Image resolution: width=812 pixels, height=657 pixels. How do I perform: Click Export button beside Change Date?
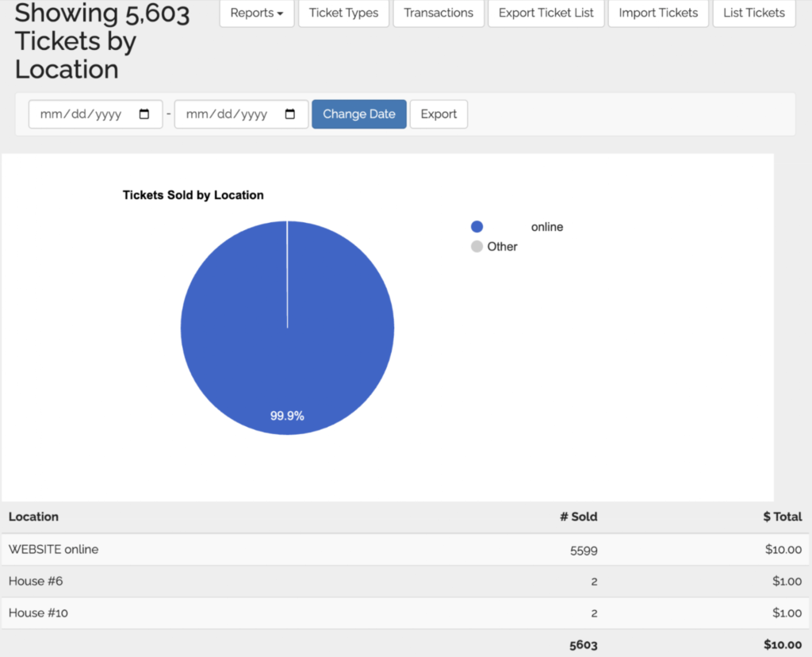click(439, 114)
